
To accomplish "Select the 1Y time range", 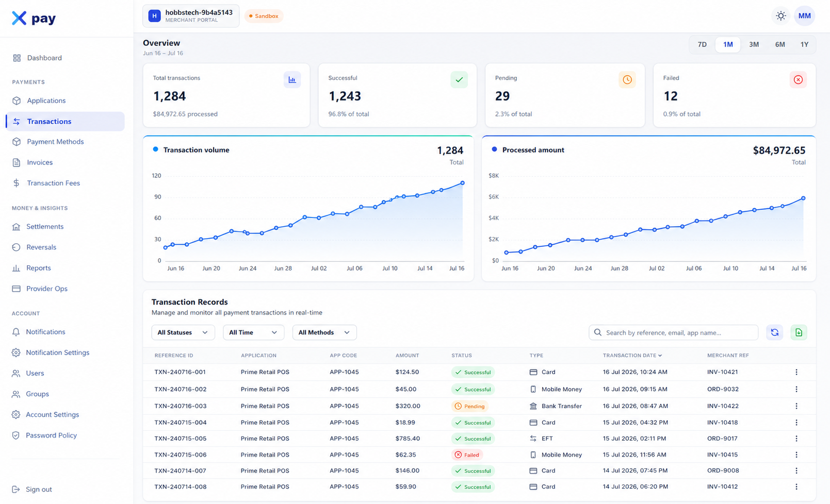I will [804, 44].
